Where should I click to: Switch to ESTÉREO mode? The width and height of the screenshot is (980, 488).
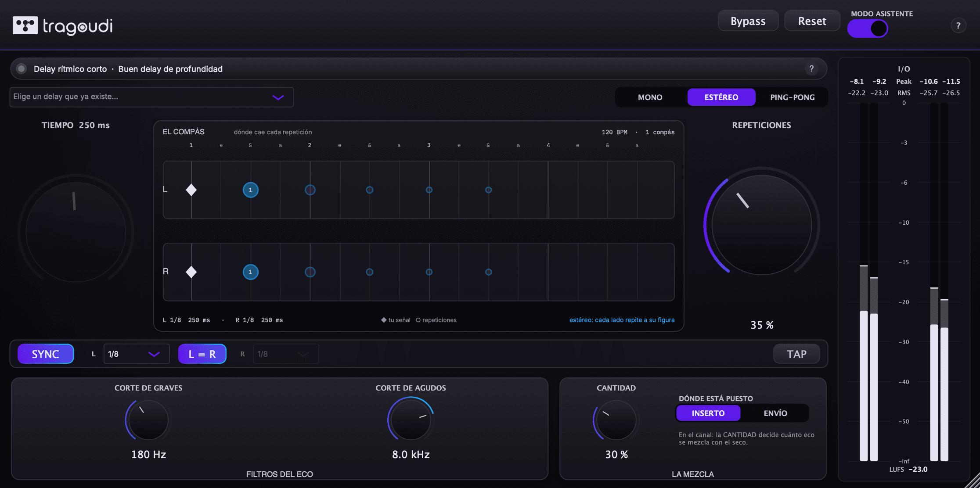pos(721,97)
